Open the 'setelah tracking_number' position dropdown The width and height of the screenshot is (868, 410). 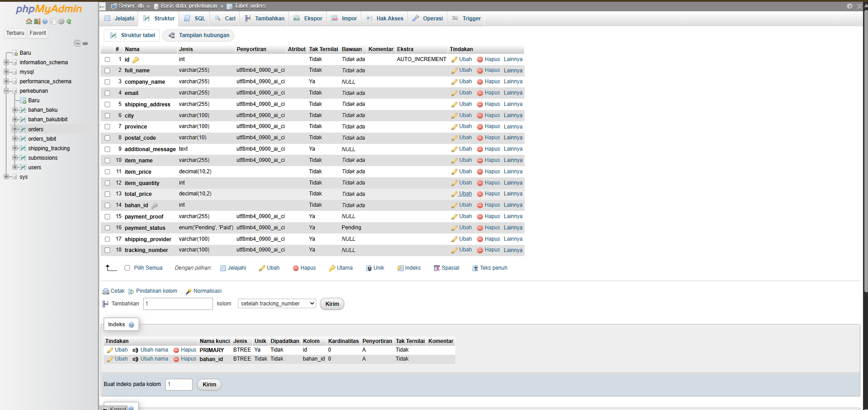tap(277, 304)
